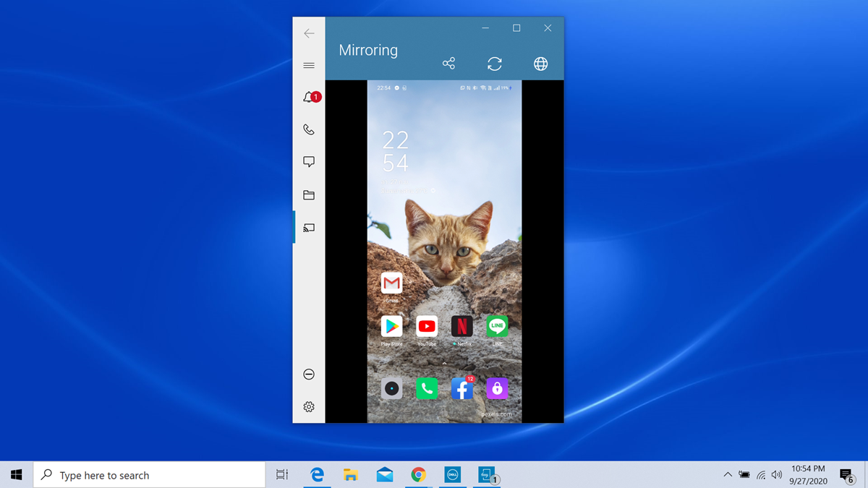The width and height of the screenshot is (868, 488).
Task: Open Netflix app on phone screen
Action: pos(461,326)
